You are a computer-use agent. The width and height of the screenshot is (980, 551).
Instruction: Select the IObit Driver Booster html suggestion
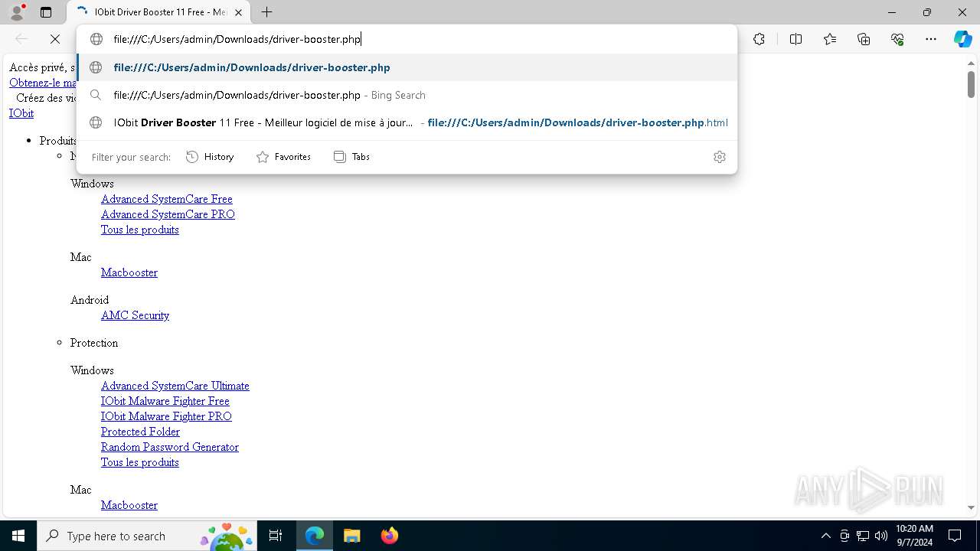(x=407, y=122)
